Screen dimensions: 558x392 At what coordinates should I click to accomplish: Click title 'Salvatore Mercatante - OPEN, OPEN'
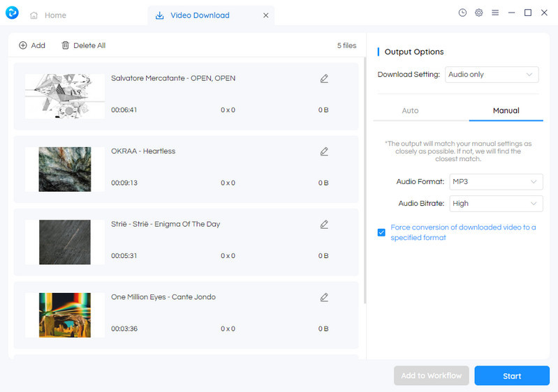[173, 78]
